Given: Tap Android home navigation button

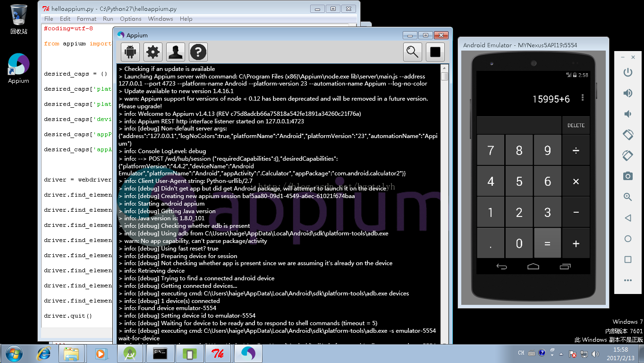Looking at the screenshot, I should point(533,267).
